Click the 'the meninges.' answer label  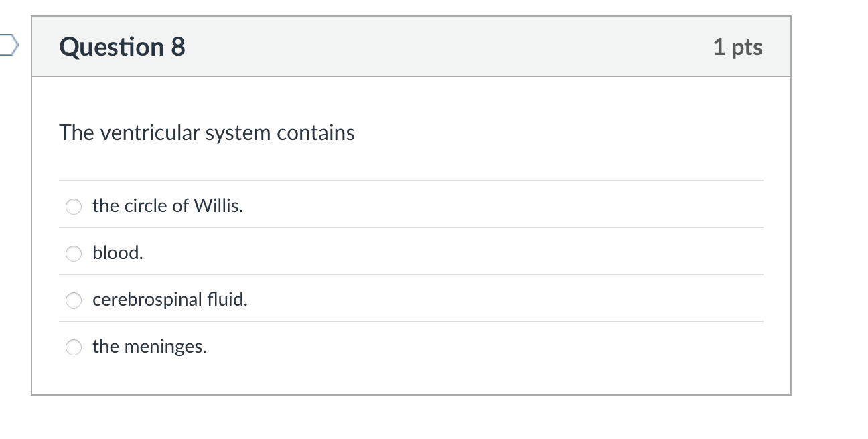[x=149, y=347]
